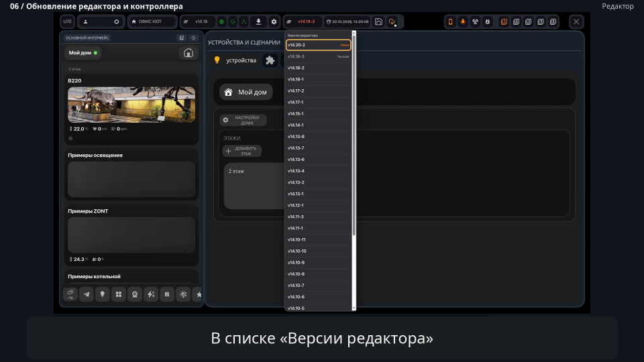Viewport: 644px width, 362px height.
Task: Open НАСТРОЙКИ ДОМА settings
Action: pyautogui.click(x=243, y=120)
